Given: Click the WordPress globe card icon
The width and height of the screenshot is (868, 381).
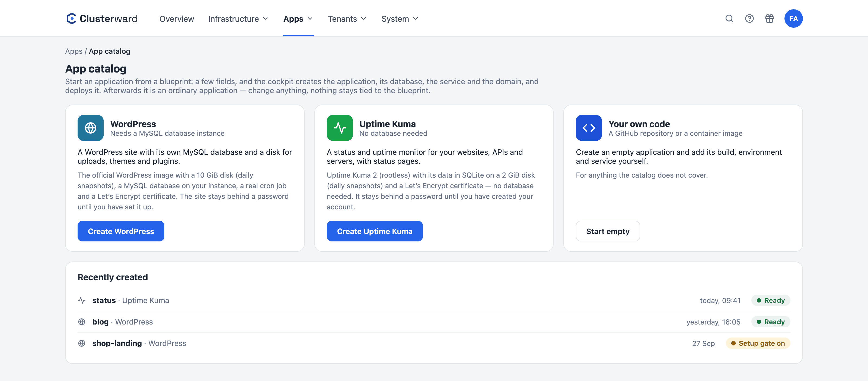Looking at the screenshot, I should pyautogui.click(x=90, y=128).
